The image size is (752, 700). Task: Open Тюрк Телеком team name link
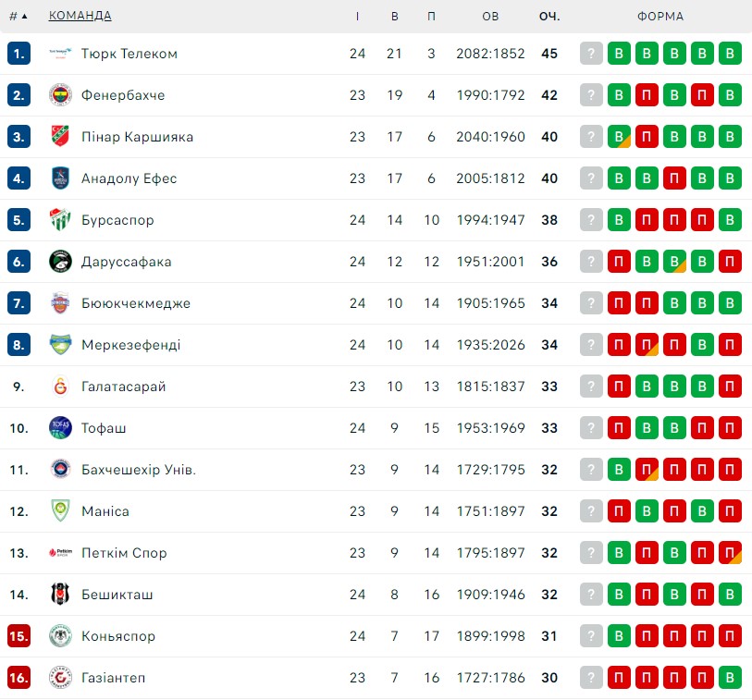tap(129, 54)
